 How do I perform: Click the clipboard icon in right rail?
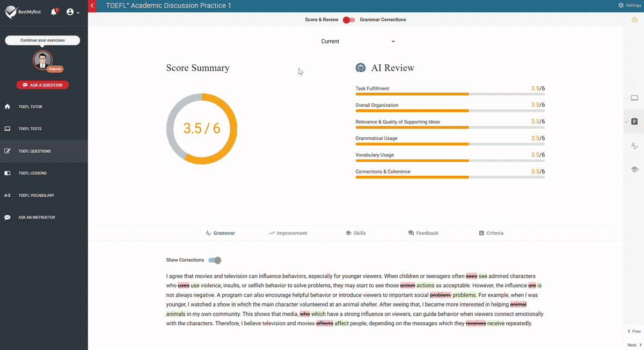(634, 122)
